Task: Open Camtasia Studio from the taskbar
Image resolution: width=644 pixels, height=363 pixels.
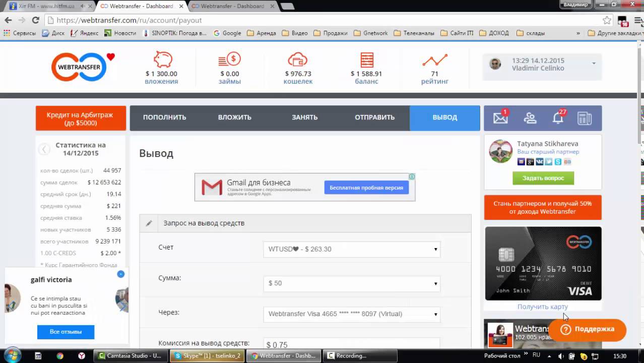Action: [x=130, y=355]
